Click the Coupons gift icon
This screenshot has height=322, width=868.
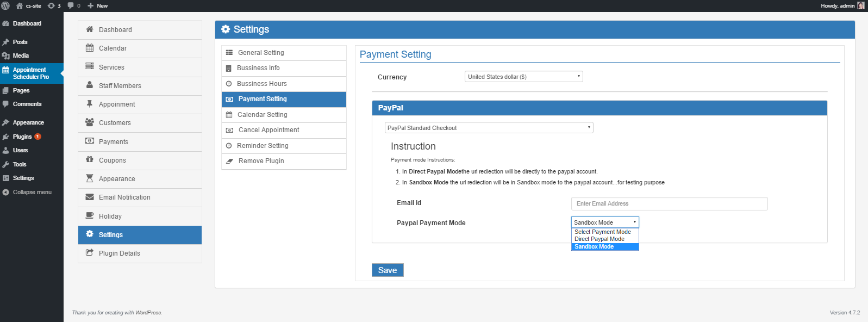[x=90, y=160]
